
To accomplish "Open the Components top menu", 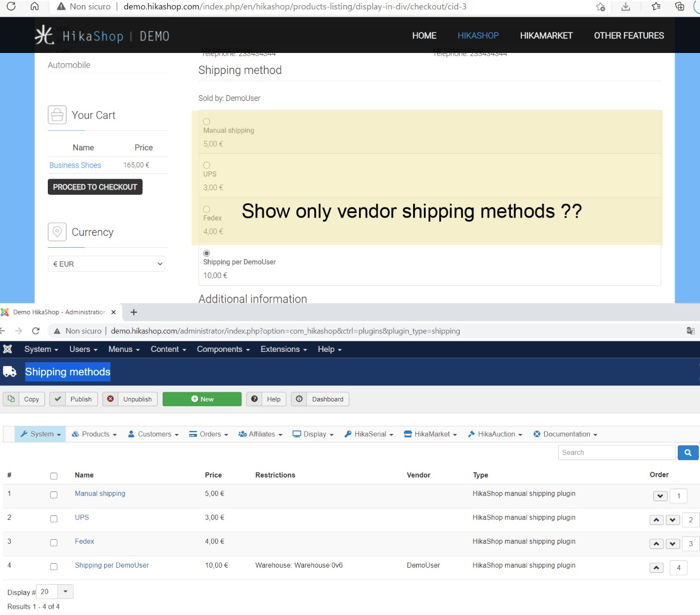I will point(224,349).
